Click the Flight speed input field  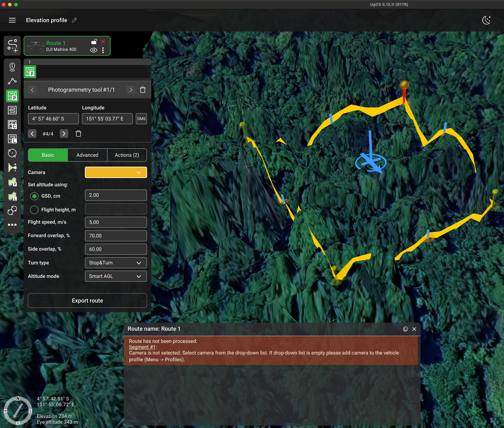(x=116, y=222)
